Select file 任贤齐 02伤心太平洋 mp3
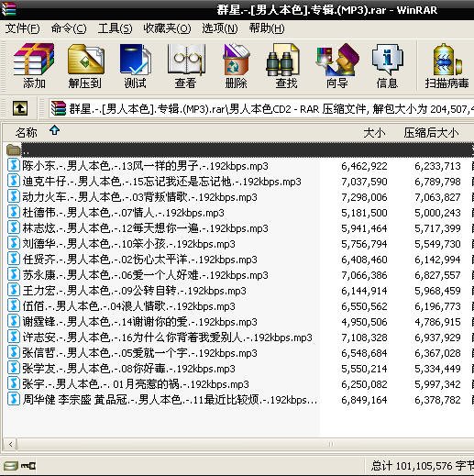This screenshot has height=476, width=474. (139, 260)
